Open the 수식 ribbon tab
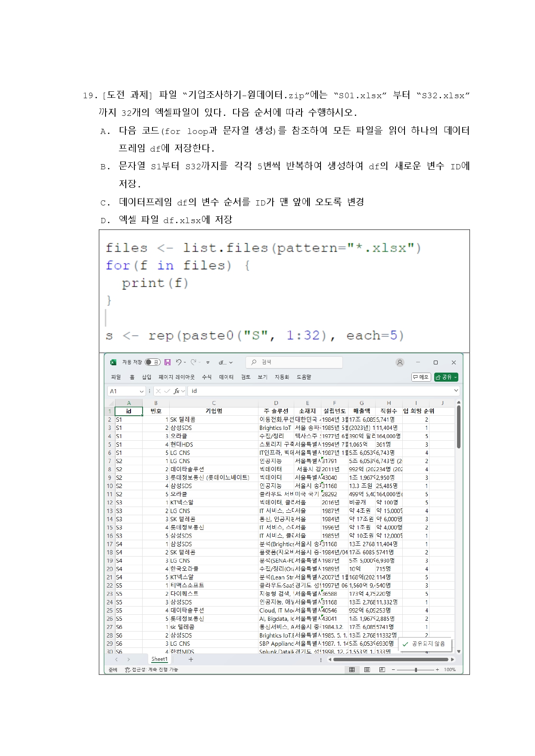This screenshot has width=535, height=756. coord(207,377)
